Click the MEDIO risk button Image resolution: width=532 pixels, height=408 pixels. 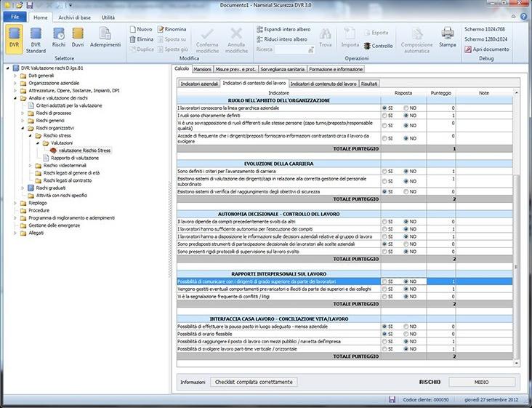tap(481, 382)
